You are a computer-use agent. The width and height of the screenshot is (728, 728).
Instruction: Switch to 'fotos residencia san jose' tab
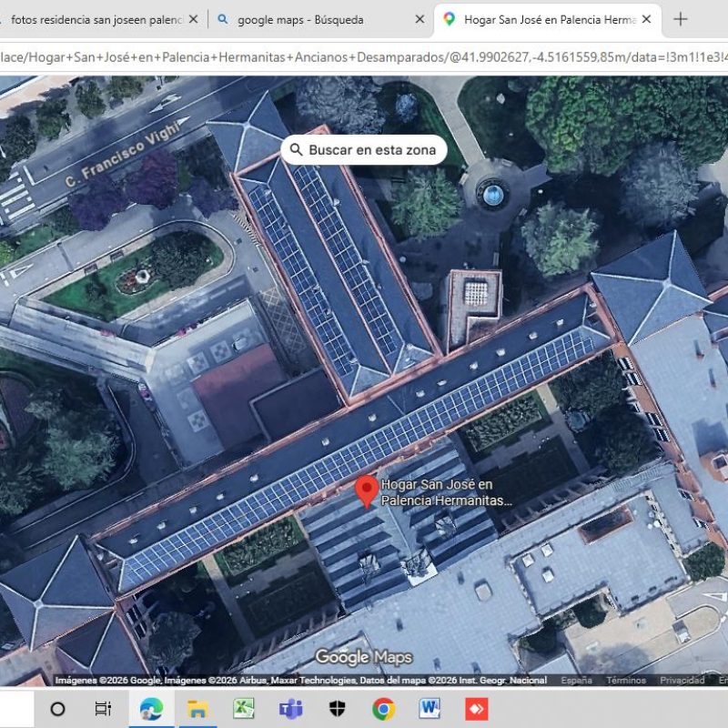[97, 19]
